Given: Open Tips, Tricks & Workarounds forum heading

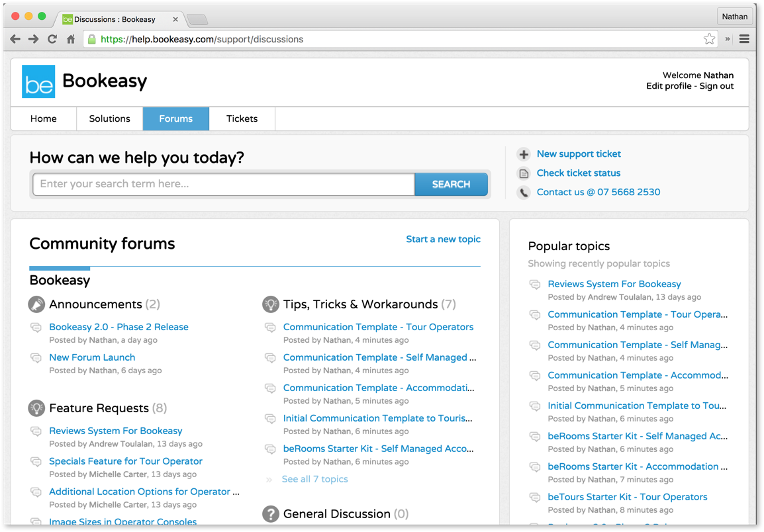Looking at the screenshot, I should coord(361,304).
